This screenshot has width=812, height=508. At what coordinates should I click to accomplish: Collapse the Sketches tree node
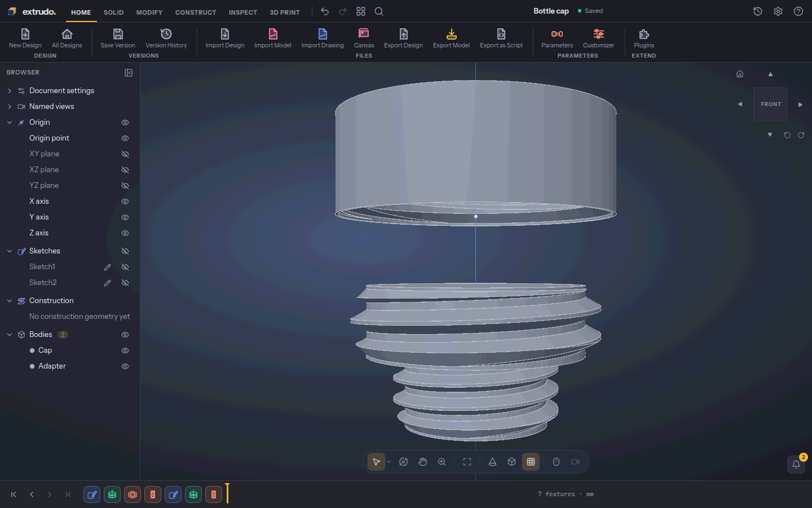[10, 251]
